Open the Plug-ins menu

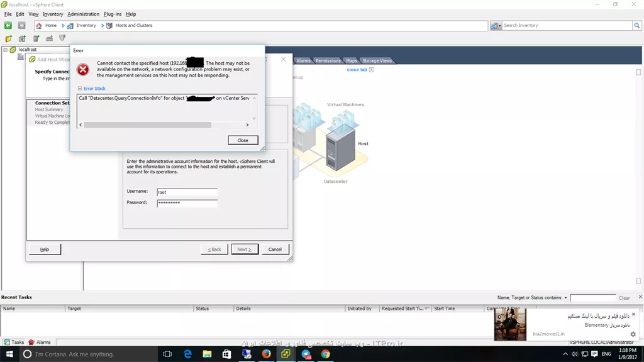coord(113,14)
